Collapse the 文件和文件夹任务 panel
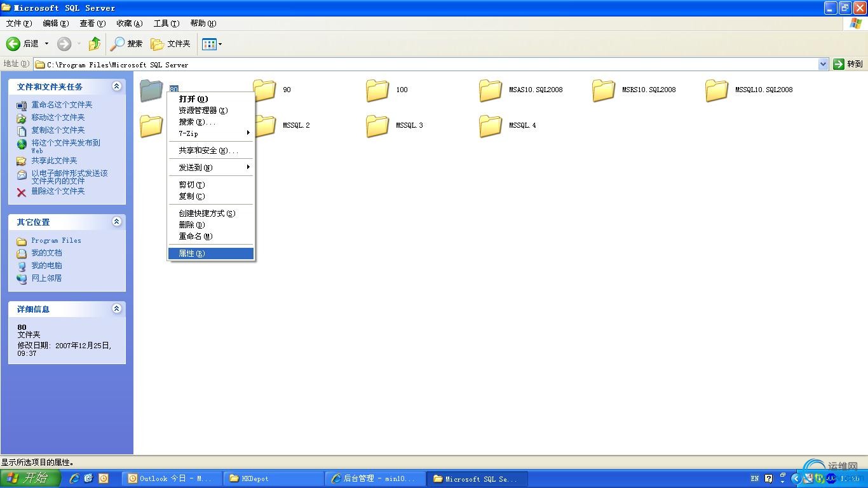This screenshot has height=488, width=868. click(116, 86)
